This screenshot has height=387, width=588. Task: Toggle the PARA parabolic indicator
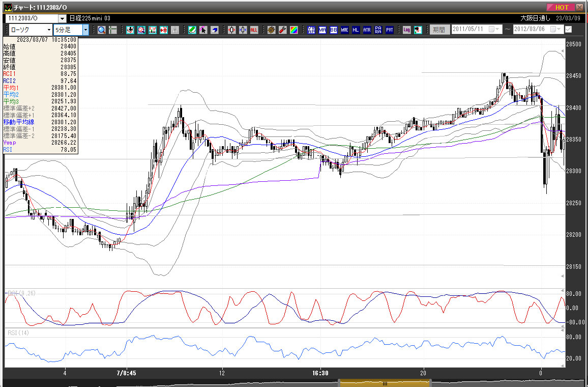point(378,30)
